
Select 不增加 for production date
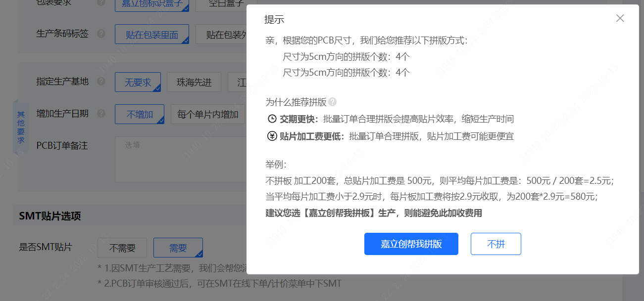coord(139,114)
